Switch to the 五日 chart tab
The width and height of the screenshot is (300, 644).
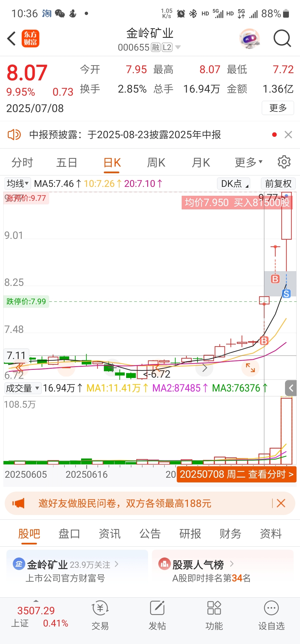(x=67, y=163)
